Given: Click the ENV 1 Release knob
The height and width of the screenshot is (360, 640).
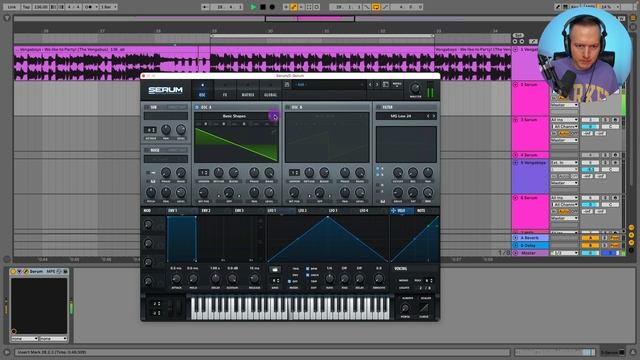Looking at the screenshot, I should (x=254, y=279).
